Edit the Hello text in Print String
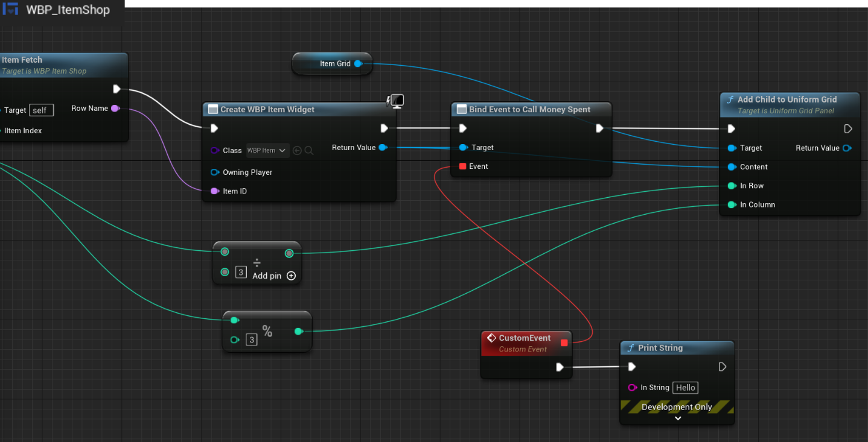The width and height of the screenshot is (868, 442). coord(685,387)
